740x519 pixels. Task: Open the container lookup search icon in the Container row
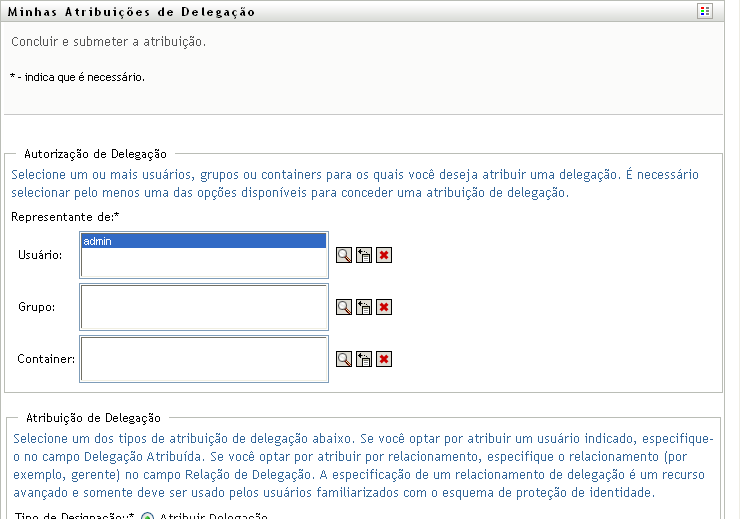(x=344, y=359)
